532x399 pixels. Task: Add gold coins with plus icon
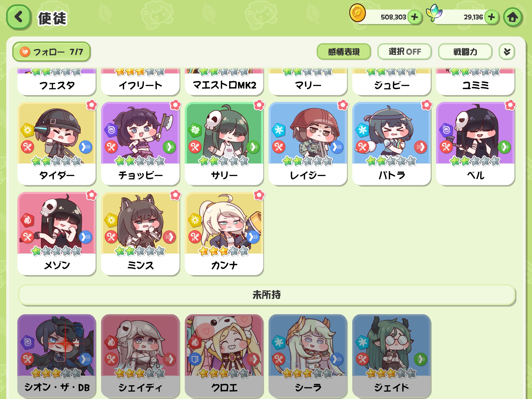tap(415, 17)
